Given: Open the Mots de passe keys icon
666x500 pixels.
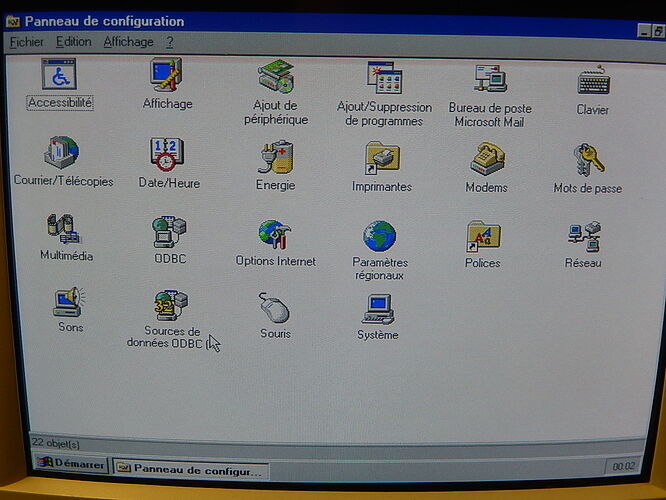Looking at the screenshot, I should click(589, 160).
